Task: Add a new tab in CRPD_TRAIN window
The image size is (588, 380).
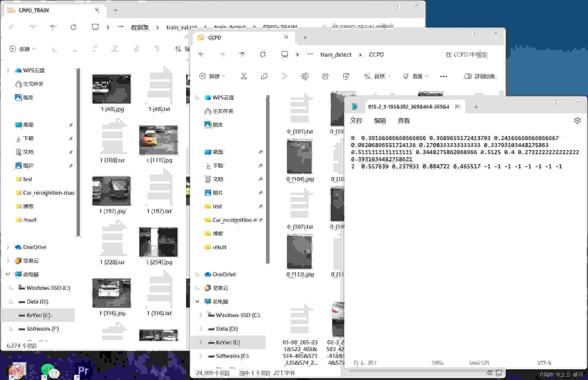Action: (116, 11)
